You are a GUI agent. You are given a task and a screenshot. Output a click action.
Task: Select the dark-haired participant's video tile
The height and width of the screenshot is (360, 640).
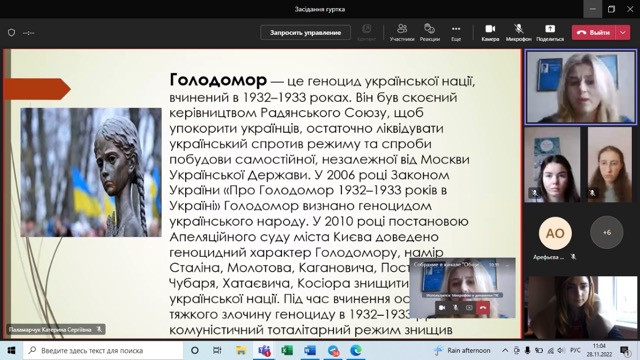click(x=552, y=164)
